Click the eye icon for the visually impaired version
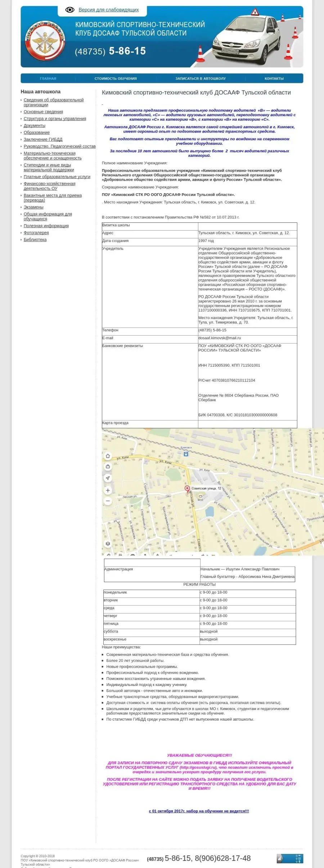This screenshot has width=324, height=868. click(x=70, y=10)
